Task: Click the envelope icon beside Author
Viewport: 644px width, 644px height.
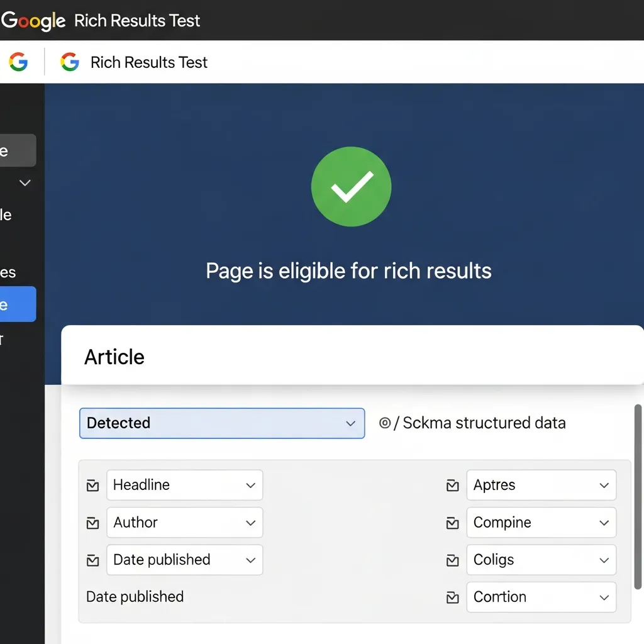Action: [x=92, y=523]
